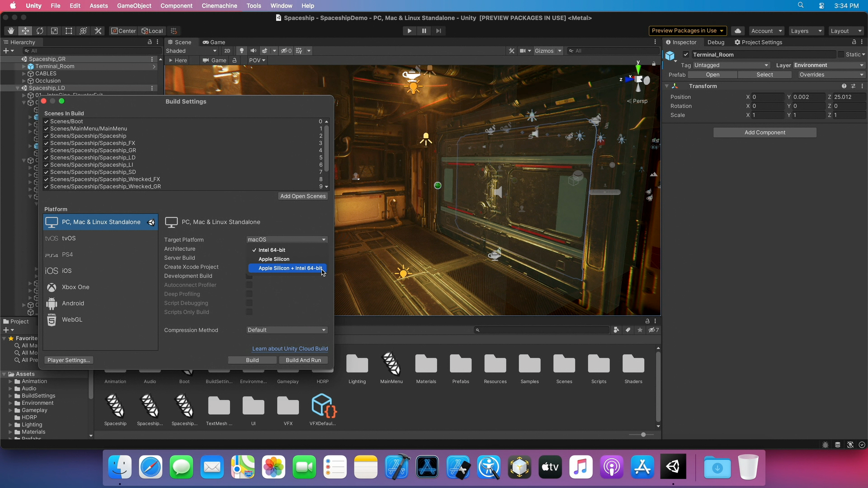Uncheck Scenes/MainMenu/MainMenu scene
The width and height of the screenshot is (868, 488).
(46, 129)
